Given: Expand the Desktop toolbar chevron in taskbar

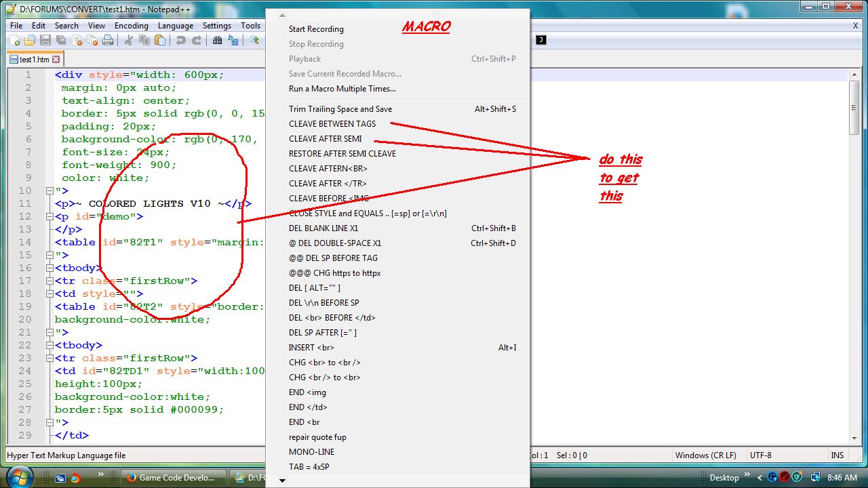Looking at the screenshot, I should pyautogui.click(x=748, y=474).
